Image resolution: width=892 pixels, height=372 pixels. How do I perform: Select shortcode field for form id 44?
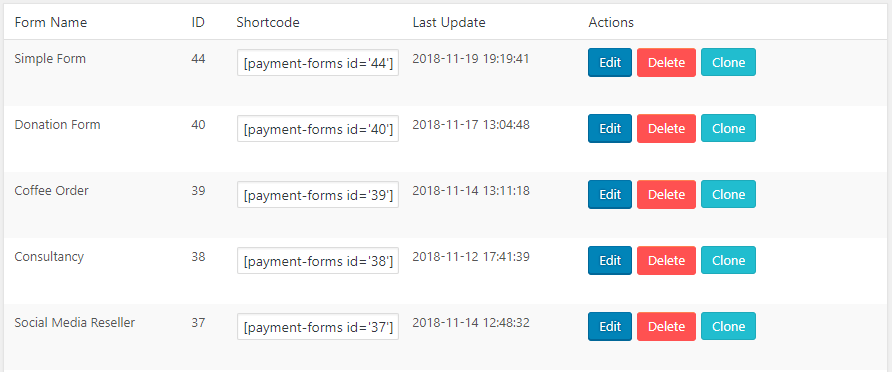coord(318,63)
